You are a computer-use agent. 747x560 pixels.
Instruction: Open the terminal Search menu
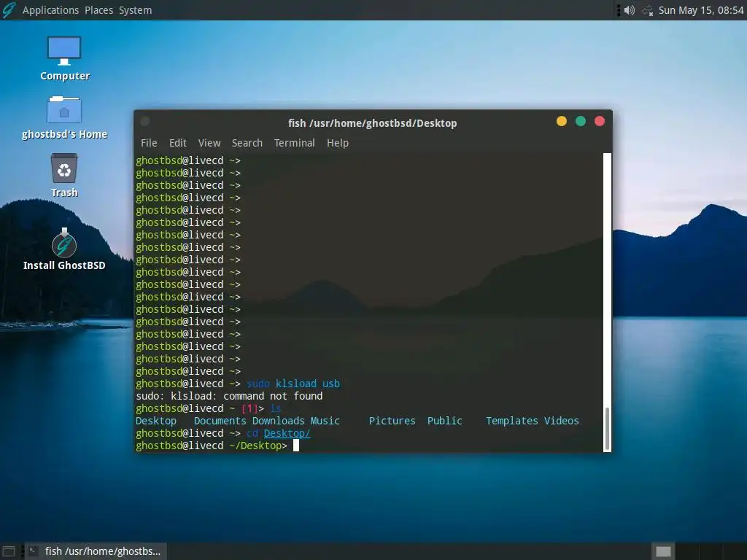[247, 143]
